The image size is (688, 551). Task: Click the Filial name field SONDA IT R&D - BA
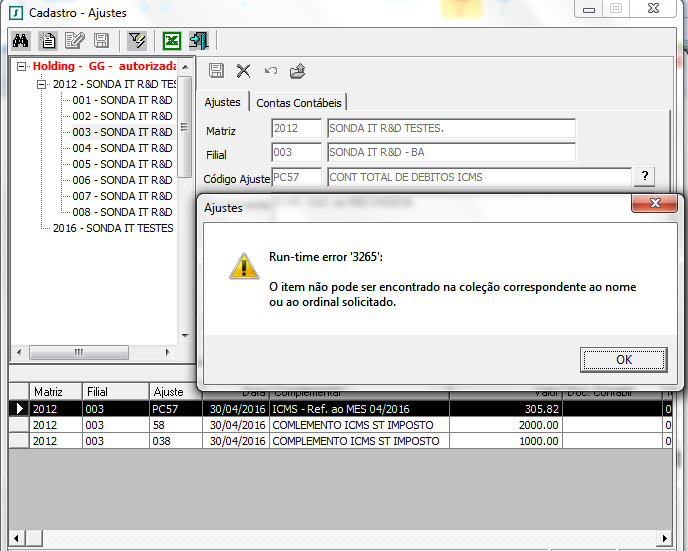tap(451, 152)
